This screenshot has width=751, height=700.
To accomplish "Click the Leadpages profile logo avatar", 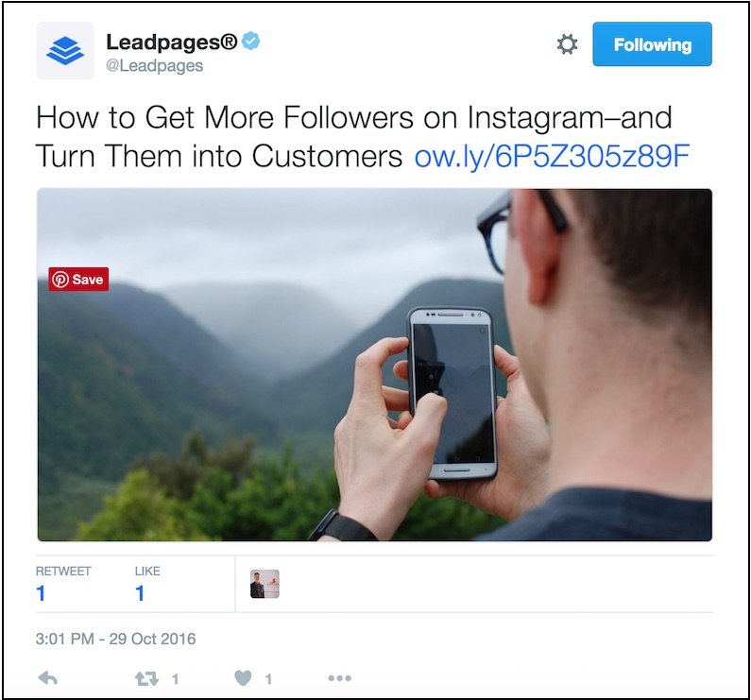I will (x=65, y=51).
